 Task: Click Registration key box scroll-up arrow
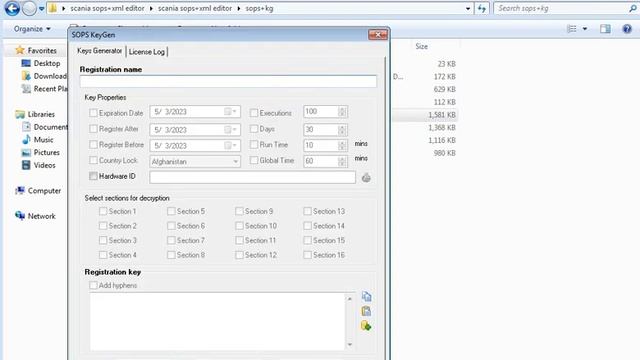tap(350, 299)
